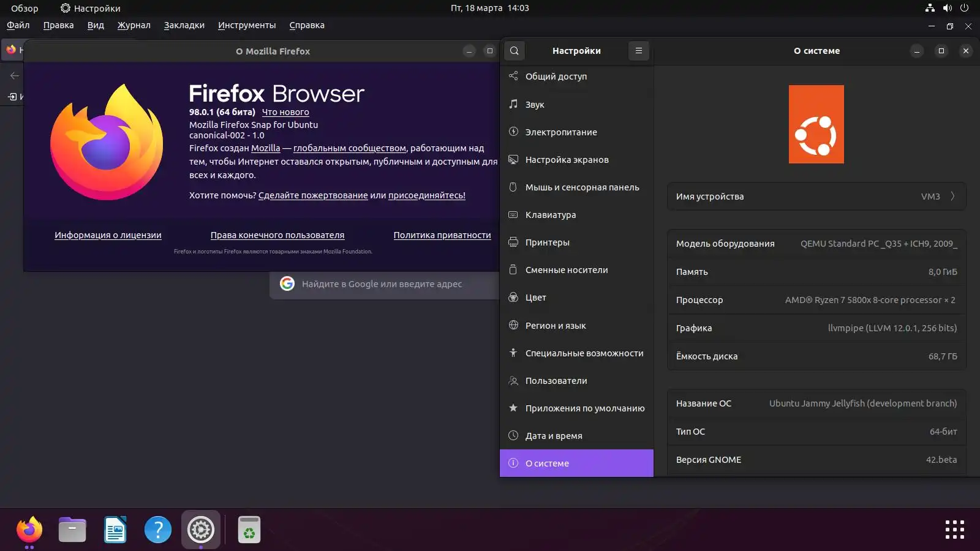Click the 'присоединяйтесь!' link
The image size is (980, 551).
427,195
